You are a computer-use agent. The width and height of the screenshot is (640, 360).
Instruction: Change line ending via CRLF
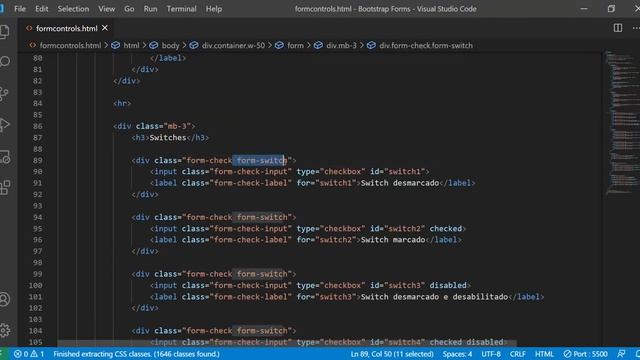tap(518, 354)
